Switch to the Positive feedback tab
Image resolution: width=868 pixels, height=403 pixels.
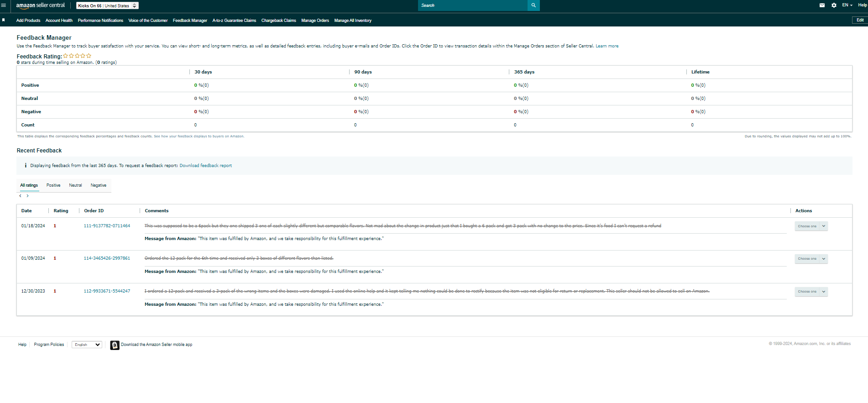[x=53, y=185]
